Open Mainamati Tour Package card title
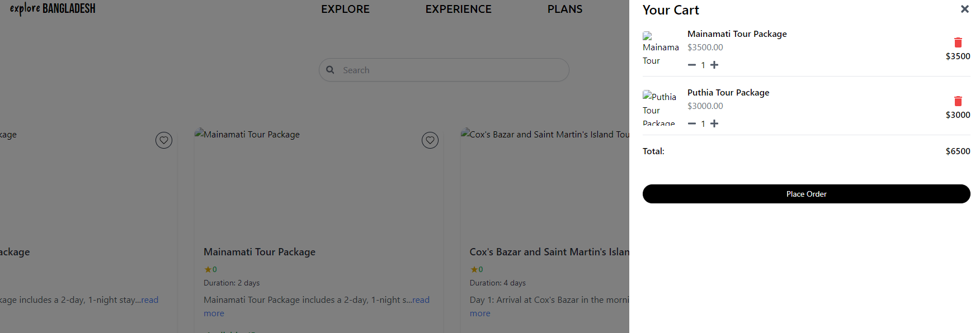Image resolution: width=980 pixels, height=333 pixels. click(260, 252)
